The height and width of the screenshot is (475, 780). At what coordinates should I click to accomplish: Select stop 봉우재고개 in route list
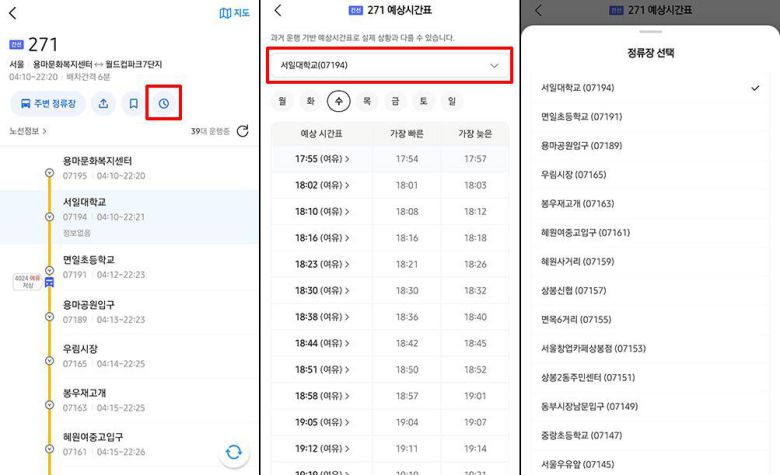129,400
